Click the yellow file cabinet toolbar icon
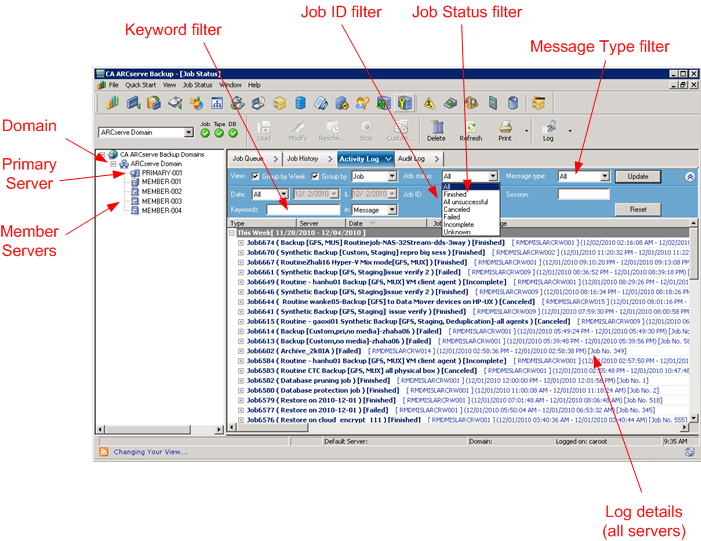This screenshot has height=541, width=701. tap(538, 103)
